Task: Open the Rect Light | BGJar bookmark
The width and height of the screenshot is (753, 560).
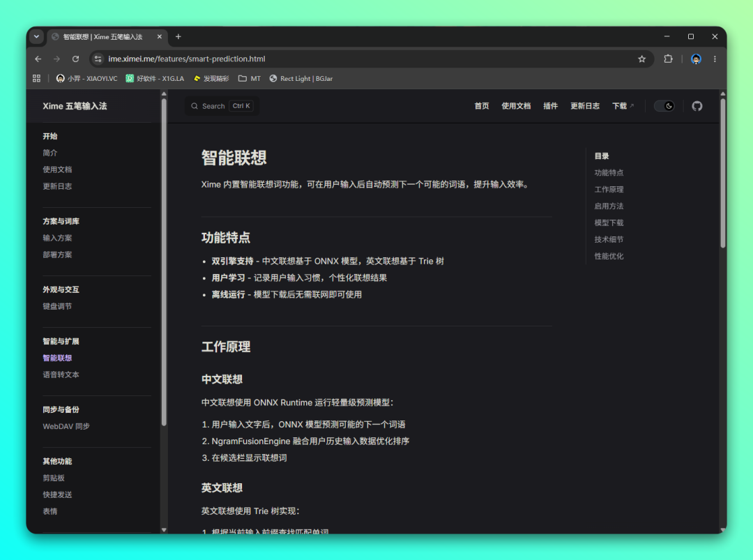Action: click(301, 78)
